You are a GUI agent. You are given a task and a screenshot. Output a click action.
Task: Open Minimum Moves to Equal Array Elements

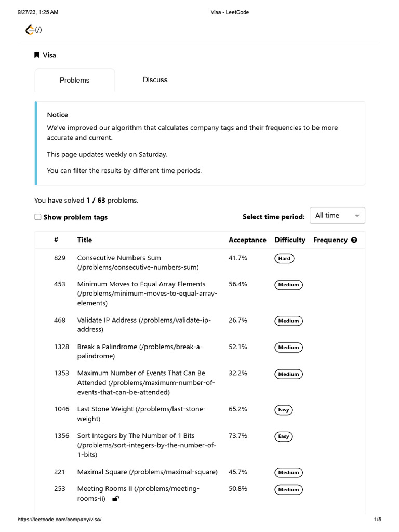tap(141, 284)
